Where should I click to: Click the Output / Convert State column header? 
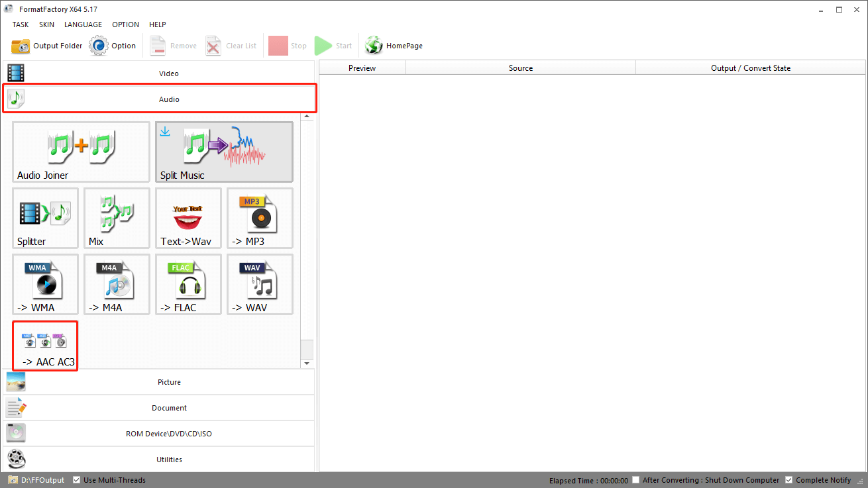751,68
